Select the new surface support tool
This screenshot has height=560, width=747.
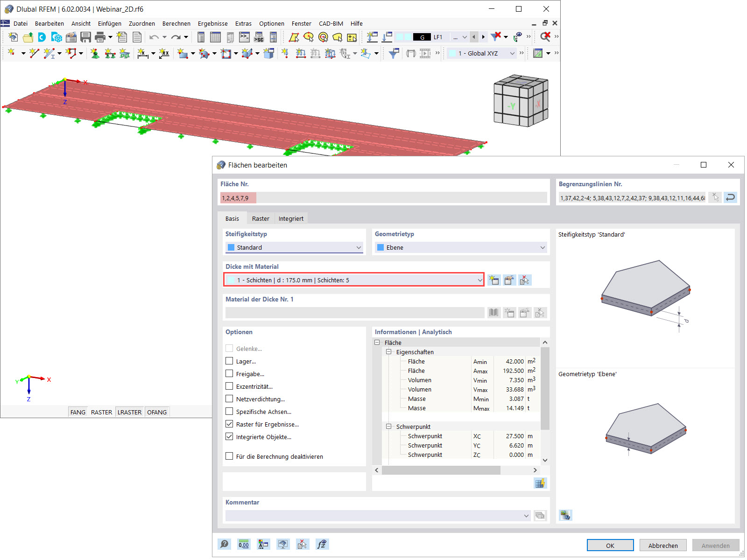click(124, 53)
